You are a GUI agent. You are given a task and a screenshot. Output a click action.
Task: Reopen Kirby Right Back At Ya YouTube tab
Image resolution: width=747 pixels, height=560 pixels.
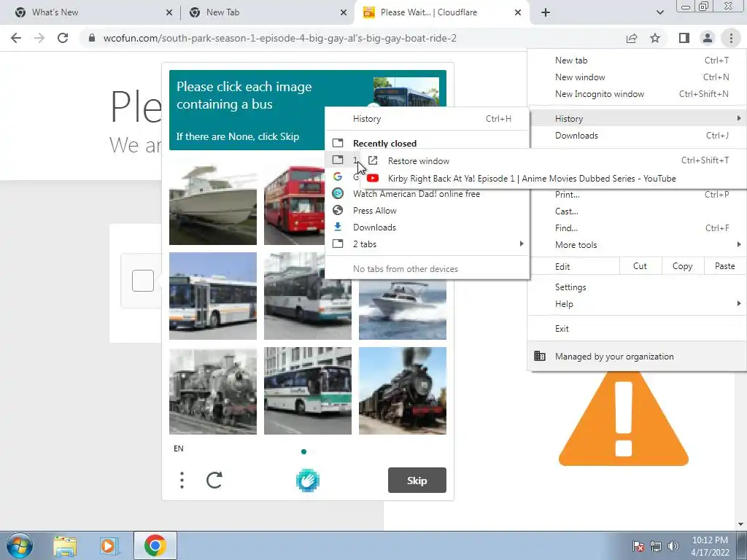click(x=553, y=179)
